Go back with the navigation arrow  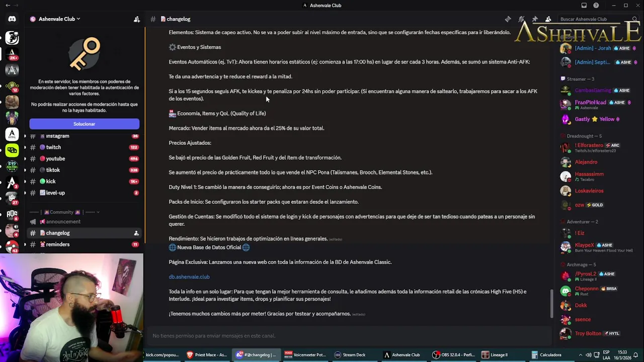(8, 6)
